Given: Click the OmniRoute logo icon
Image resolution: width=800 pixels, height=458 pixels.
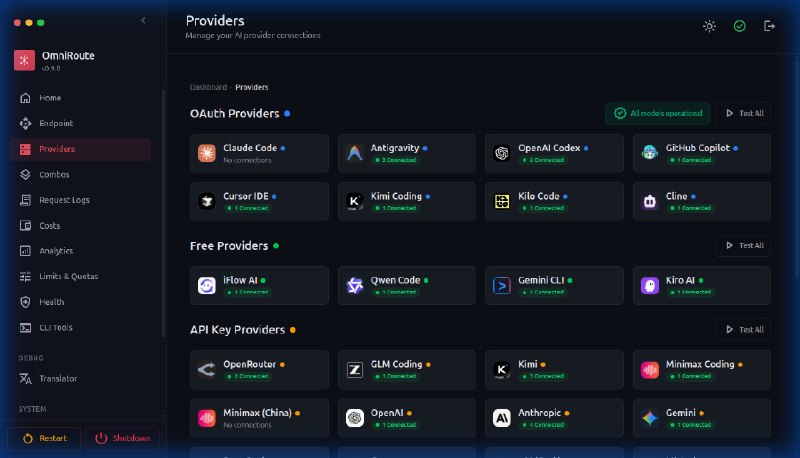Looking at the screenshot, I should point(24,60).
